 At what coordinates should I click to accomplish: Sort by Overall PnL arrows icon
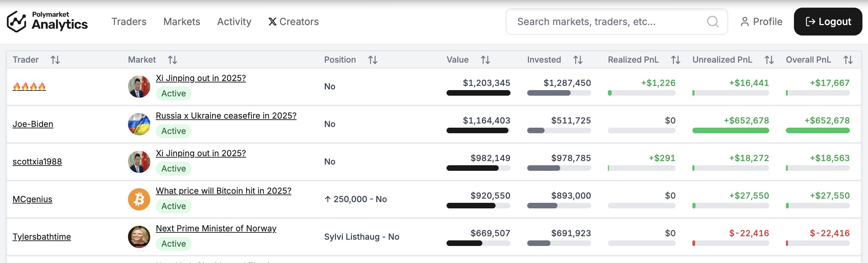(848, 60)
